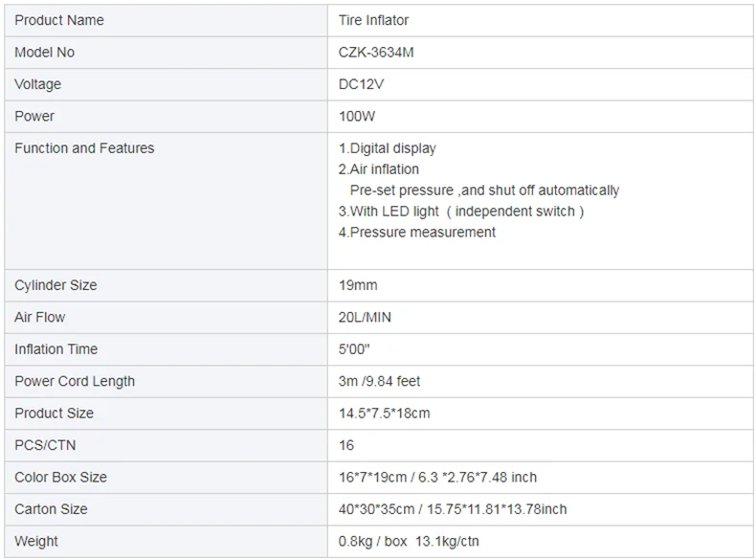Screen dimensions: 756x560
Task: Click the Function and Features label
Action: pyautogui.click(x=84, y=148)
